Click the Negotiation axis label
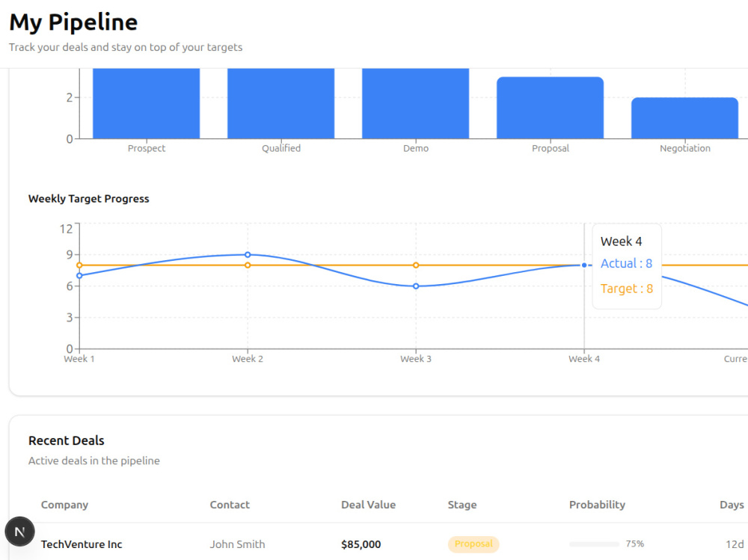Screen dimensions: 748x560 [x=685, y=148]
